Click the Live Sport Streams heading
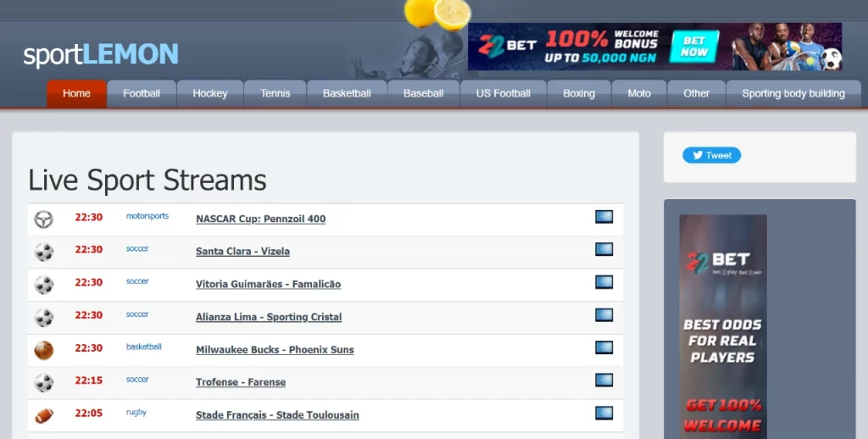Viewport: 868px width, 439px height. (147, 181)
